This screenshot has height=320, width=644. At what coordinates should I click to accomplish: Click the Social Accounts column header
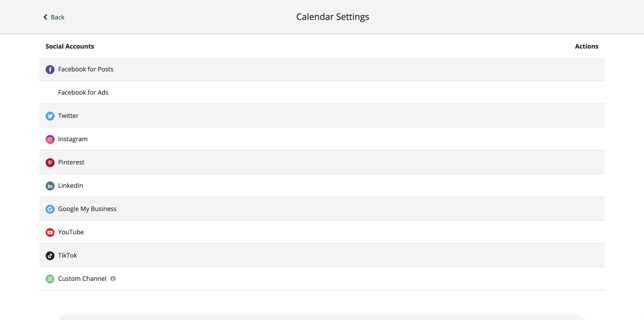pyautogui.click(x=70, y=46)
